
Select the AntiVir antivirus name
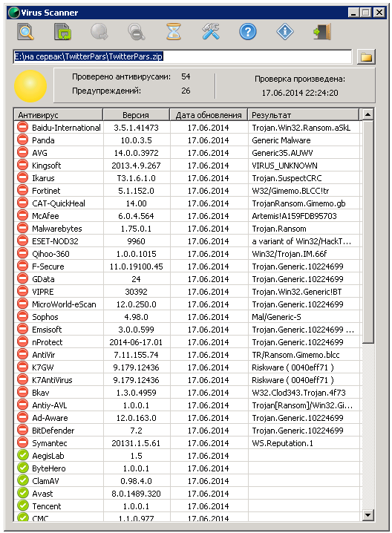[44, 355]
